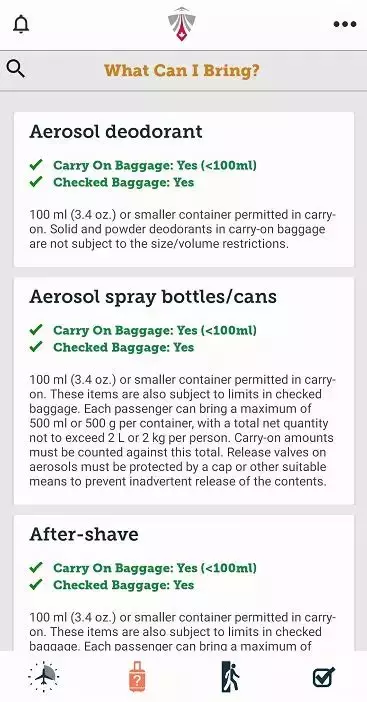
Task: Tap the Aerosol spray bottles description text
Action: (183, 431)
